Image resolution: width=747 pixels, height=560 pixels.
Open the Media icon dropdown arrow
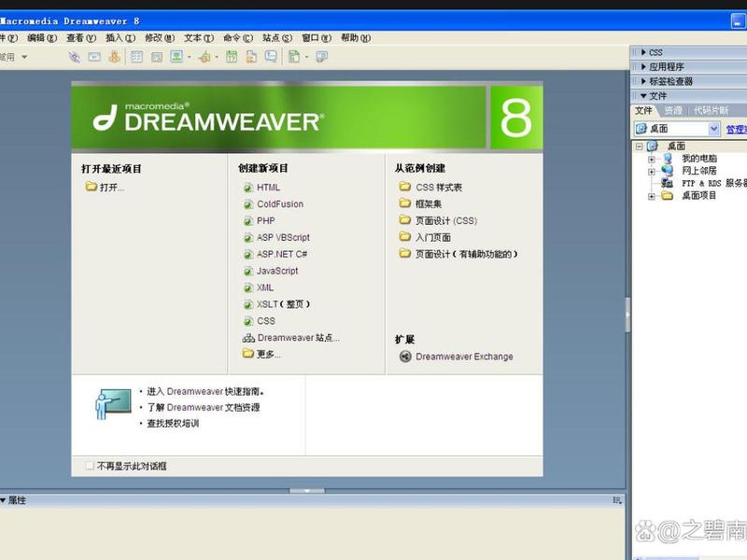pos(217,57)
